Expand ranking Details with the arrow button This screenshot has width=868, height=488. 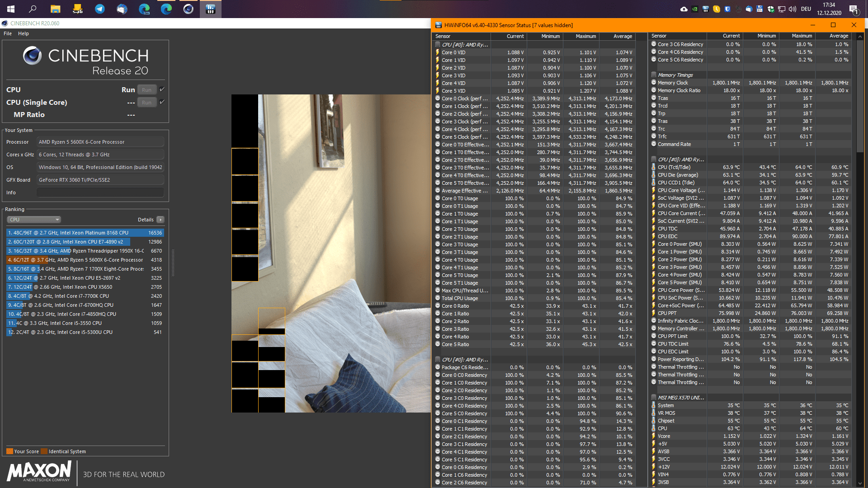point(160,220)
